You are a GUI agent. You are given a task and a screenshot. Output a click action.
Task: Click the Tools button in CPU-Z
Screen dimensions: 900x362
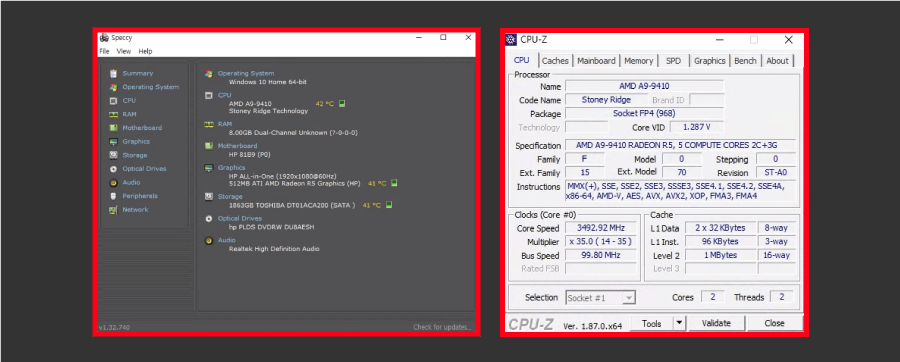pyautogui.click(x=651, y=324)
